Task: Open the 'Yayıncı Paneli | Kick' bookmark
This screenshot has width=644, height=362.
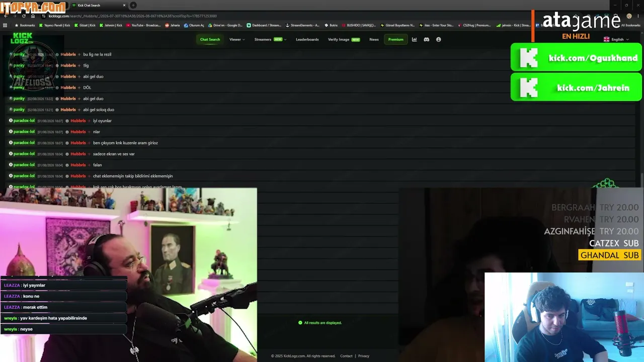Action: coord(55,25)
